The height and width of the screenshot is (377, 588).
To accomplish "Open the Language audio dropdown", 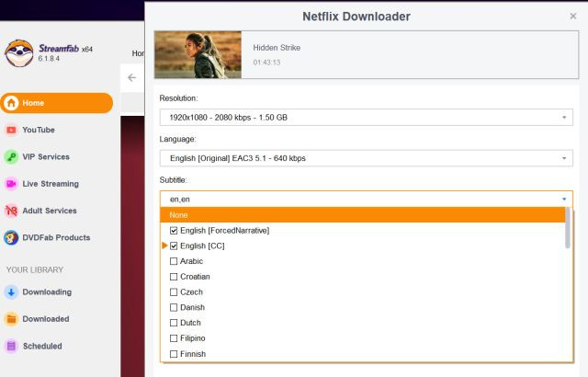I will click(366, 158).
